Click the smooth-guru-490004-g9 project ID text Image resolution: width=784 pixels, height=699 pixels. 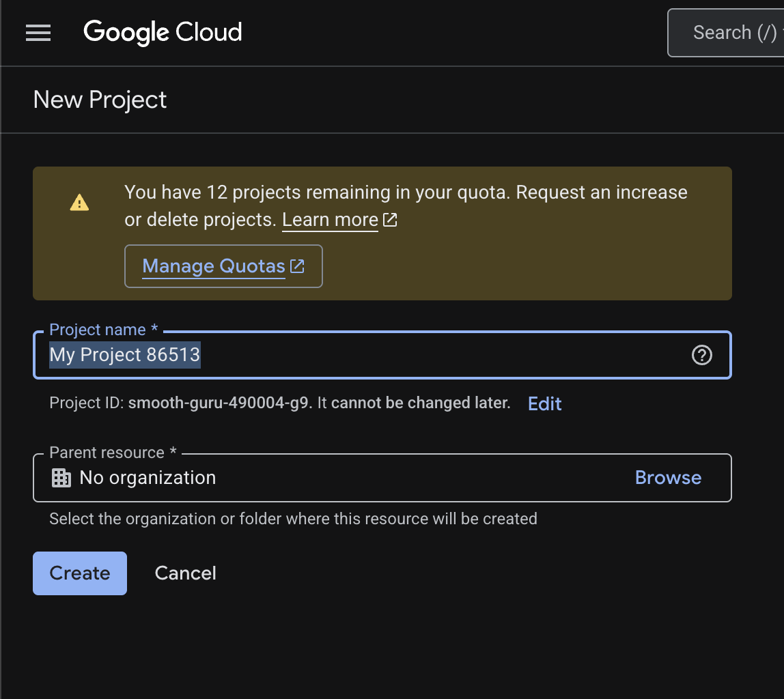click(219, 403)
